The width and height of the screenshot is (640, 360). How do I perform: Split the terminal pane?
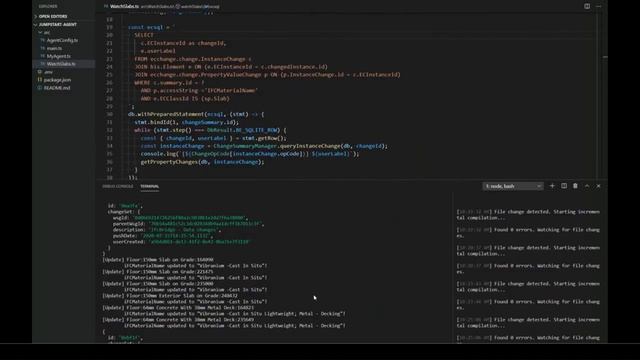click(x=564, y=186)
